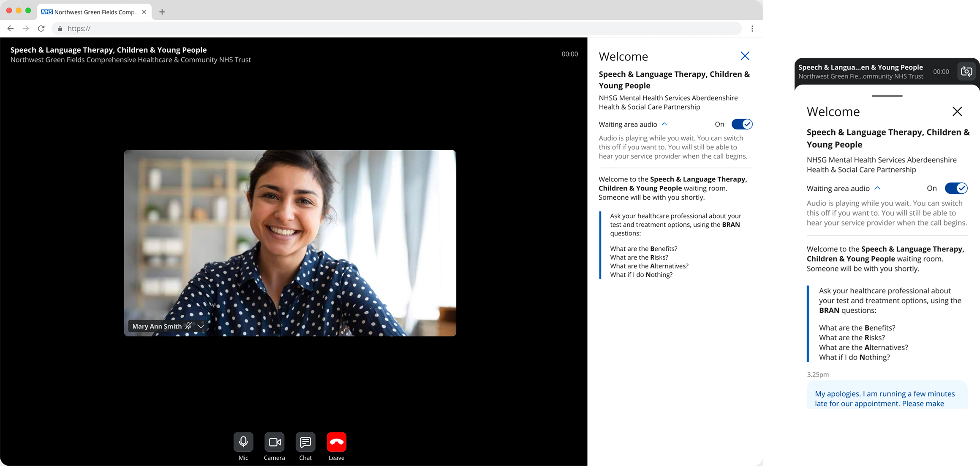Grab the mobile sheet drag handle

coord(887,96)
